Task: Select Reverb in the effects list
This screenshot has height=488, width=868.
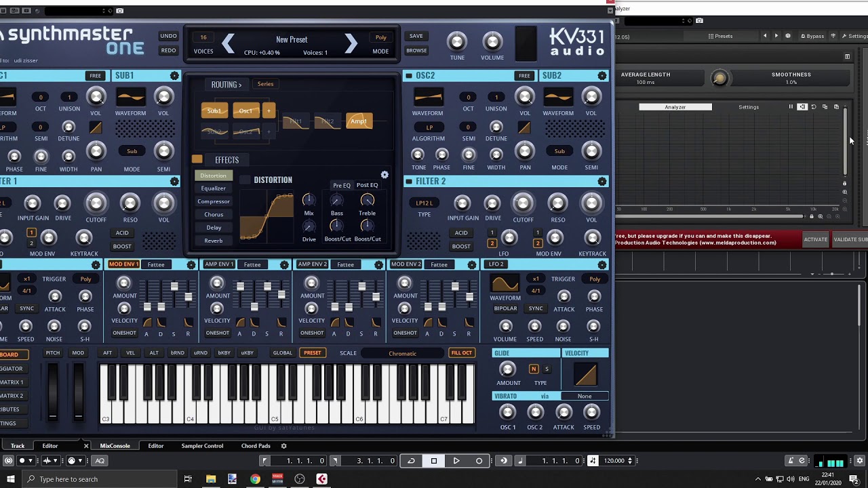Action: (213, 241)
